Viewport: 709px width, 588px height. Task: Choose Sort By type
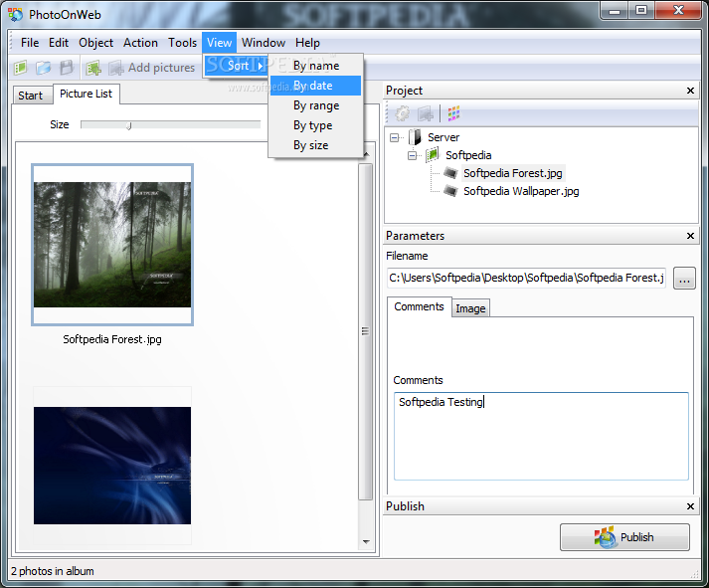(315, 125)
